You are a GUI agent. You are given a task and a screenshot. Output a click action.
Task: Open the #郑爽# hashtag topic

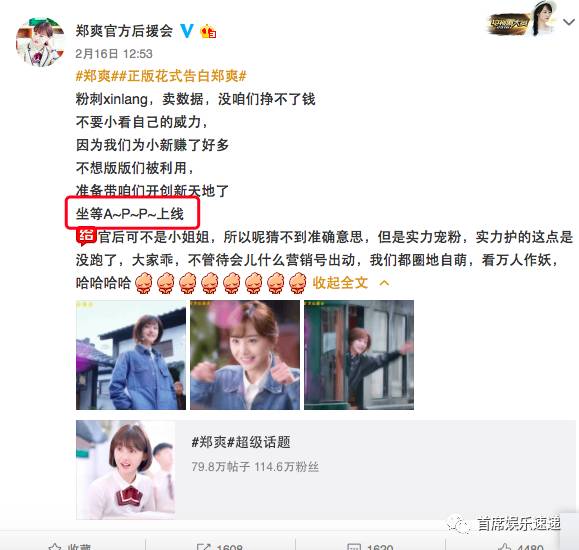pos(93,76)
